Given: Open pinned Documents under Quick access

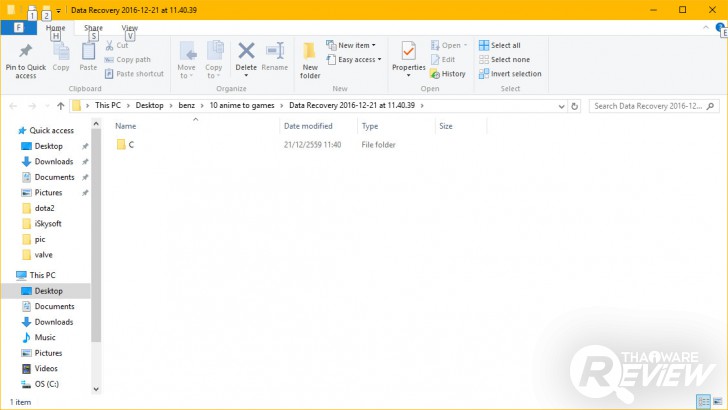Looking at the screenshot, I should [x=48, y=177].
